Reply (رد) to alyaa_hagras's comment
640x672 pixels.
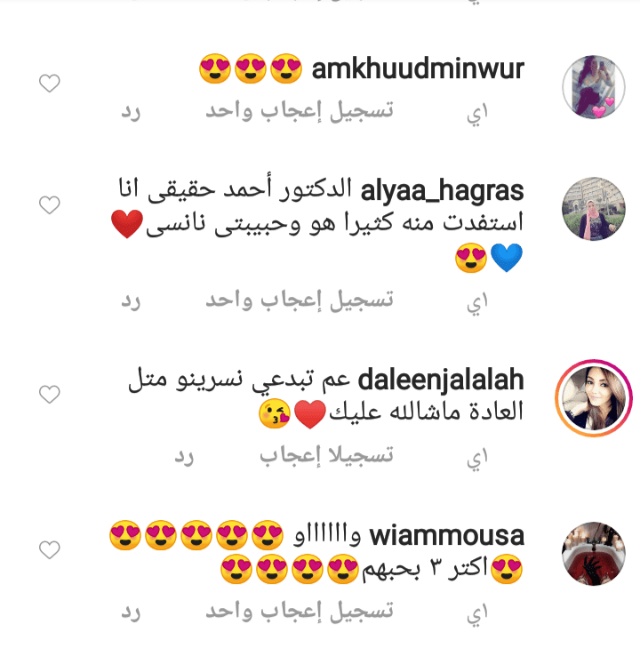[131, 301]
